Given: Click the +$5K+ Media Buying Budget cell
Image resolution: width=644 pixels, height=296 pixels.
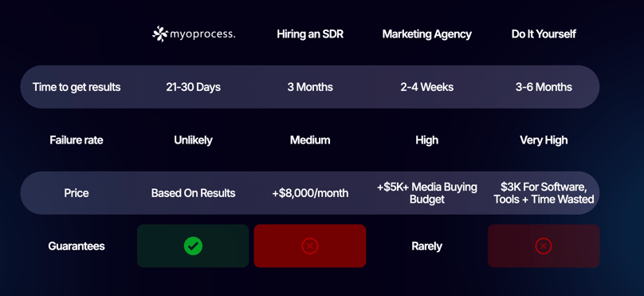Looking at the screenshot, I should click(426, 193).
